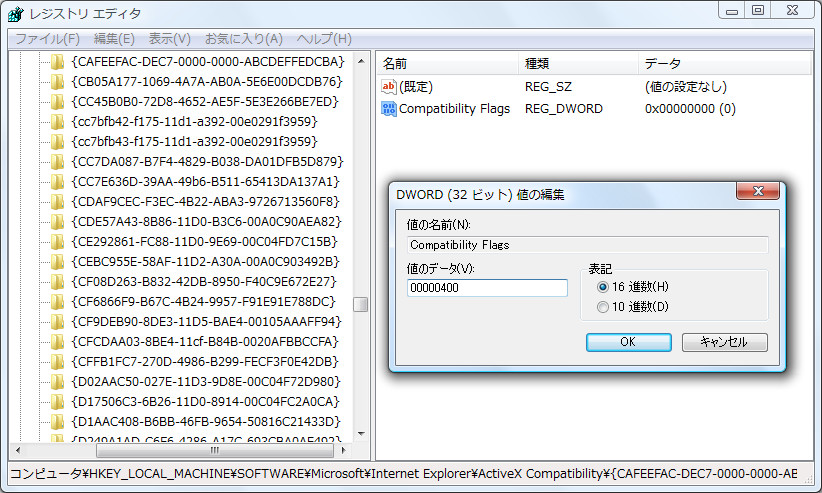Open the 表示(V) menu
The height and width of the screenshot is (493, 822).
169,39
